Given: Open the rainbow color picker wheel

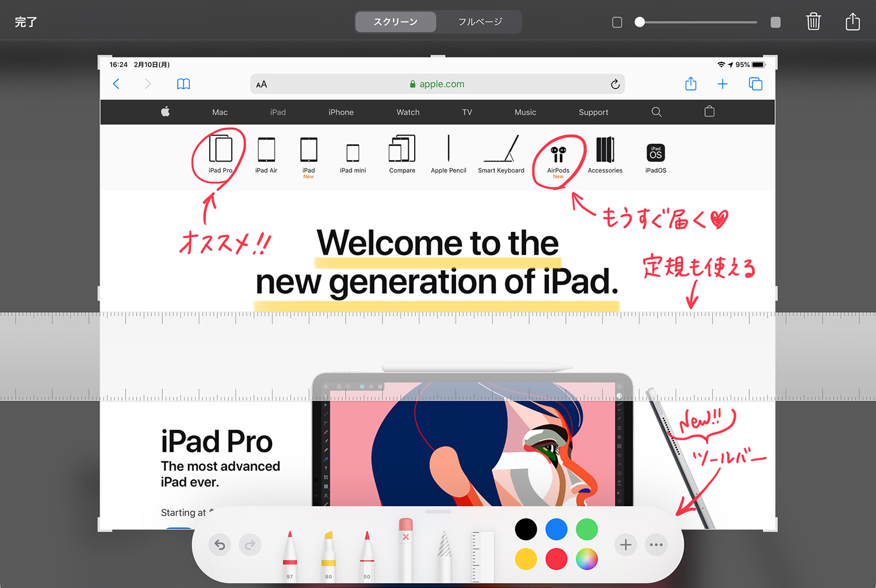Looking at the screenshot, I should (587, 559).
